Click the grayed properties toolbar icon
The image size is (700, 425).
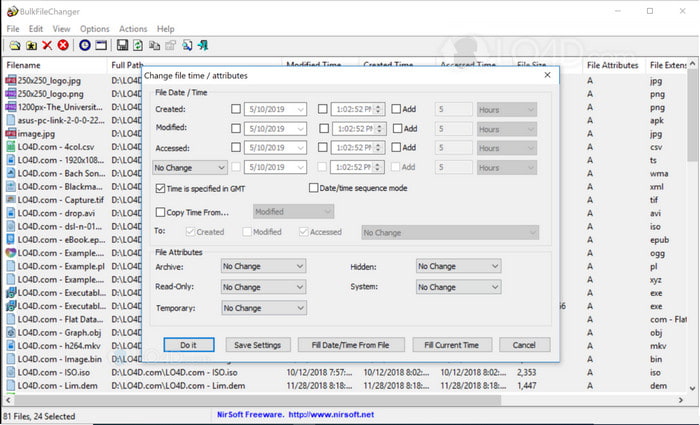coord(171,45)
